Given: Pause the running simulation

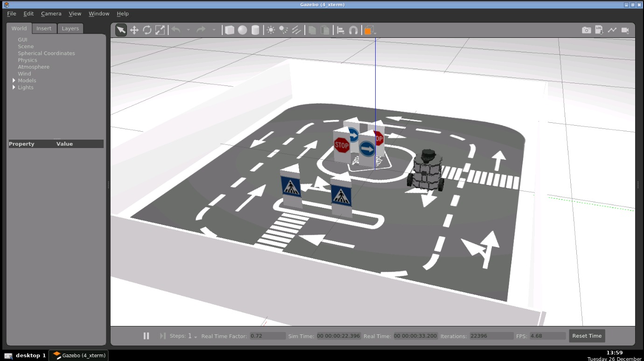Looking at the screenshot, I should click(146, 336).
